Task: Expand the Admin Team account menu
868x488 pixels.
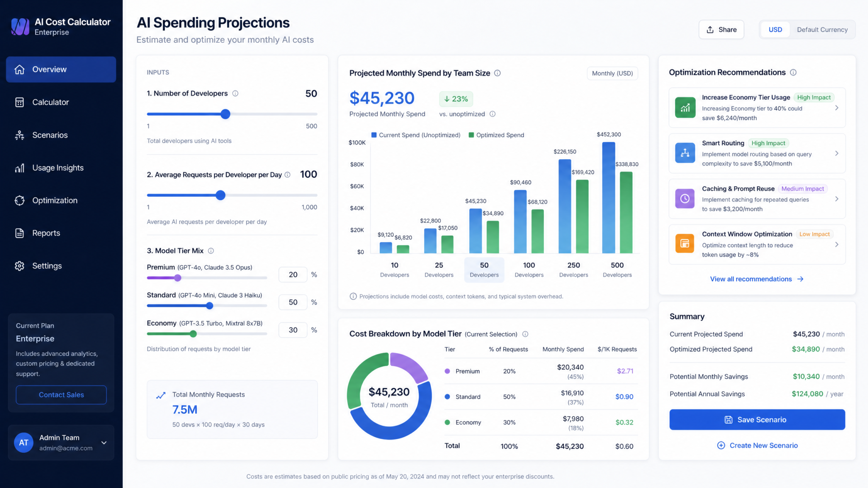Action: tap(104, 443)
